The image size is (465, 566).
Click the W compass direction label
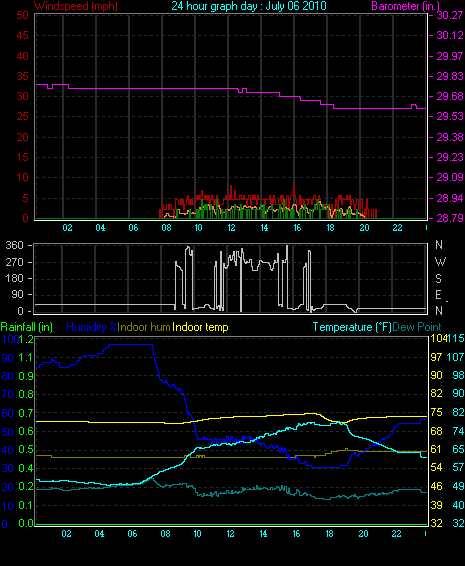[440, 261]
